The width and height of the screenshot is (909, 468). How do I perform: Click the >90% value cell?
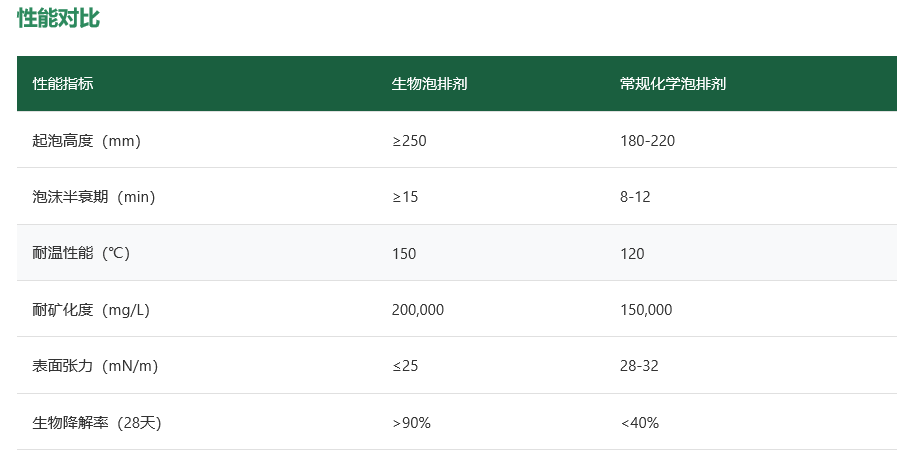[x=411, y=423]
